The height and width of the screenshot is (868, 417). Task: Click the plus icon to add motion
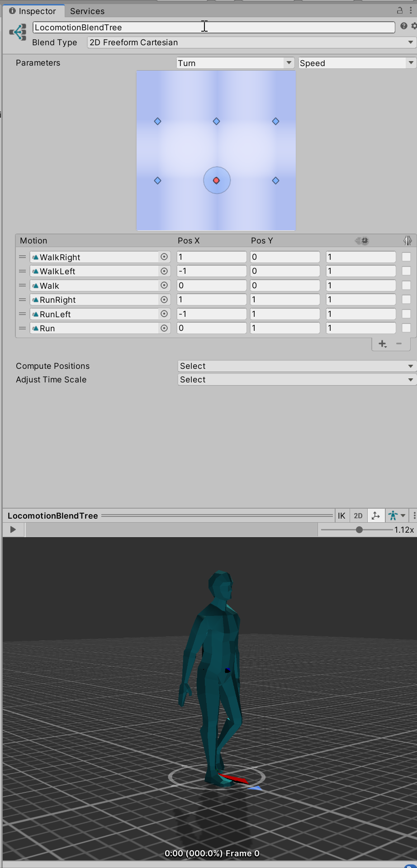[382, 344]
